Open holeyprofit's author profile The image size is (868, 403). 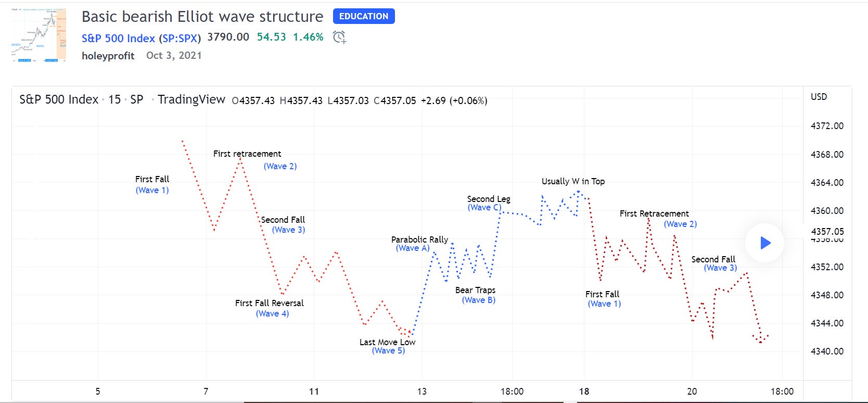click(x=108, y=56)
